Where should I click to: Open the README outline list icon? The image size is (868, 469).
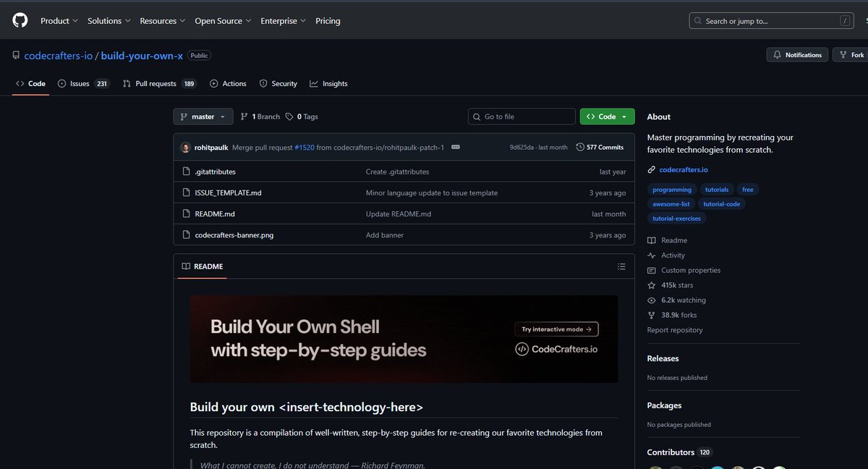621,266
